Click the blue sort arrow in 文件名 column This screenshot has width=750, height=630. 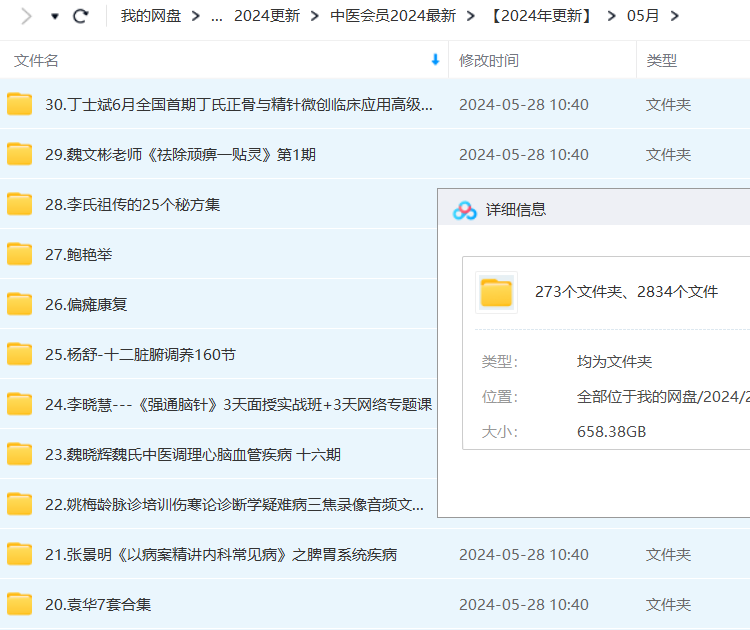pos(435,60)
